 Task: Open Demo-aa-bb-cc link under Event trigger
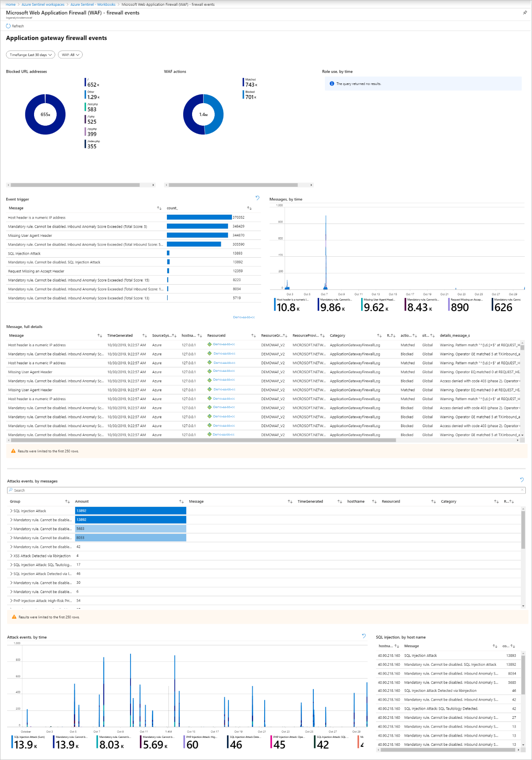244,317
